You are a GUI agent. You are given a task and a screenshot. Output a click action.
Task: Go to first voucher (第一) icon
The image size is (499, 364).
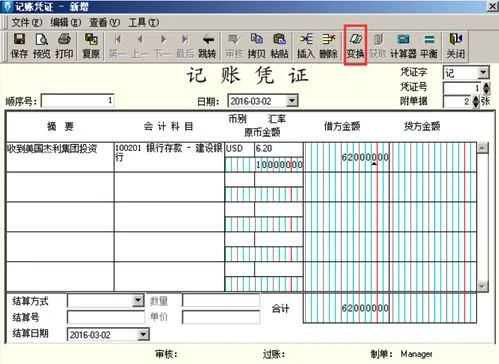[x=117, y=46]
